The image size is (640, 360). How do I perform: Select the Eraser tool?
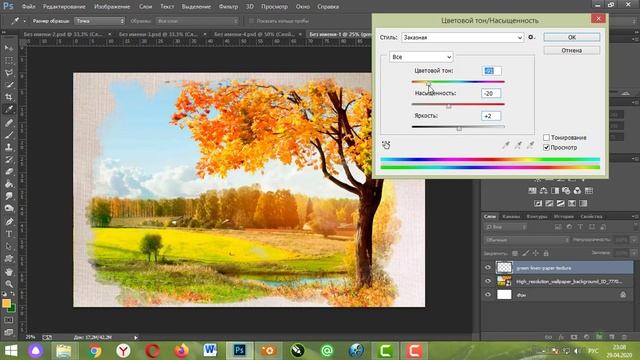9,171
